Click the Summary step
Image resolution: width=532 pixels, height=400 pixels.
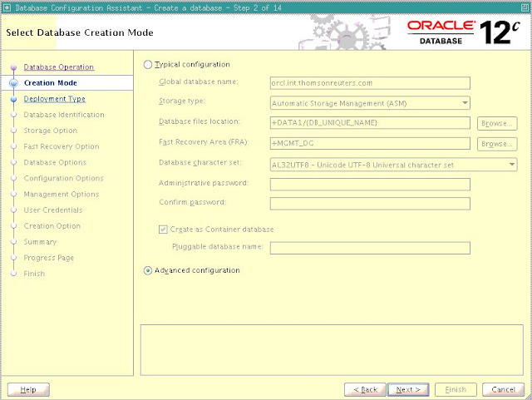coord(40,242)
